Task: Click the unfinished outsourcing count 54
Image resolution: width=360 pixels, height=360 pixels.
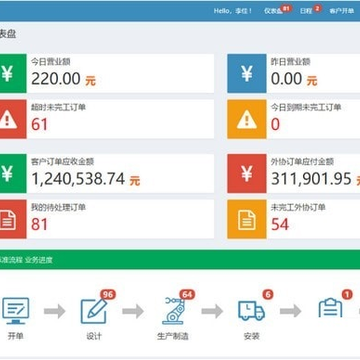Action: [x=279, y=225]
